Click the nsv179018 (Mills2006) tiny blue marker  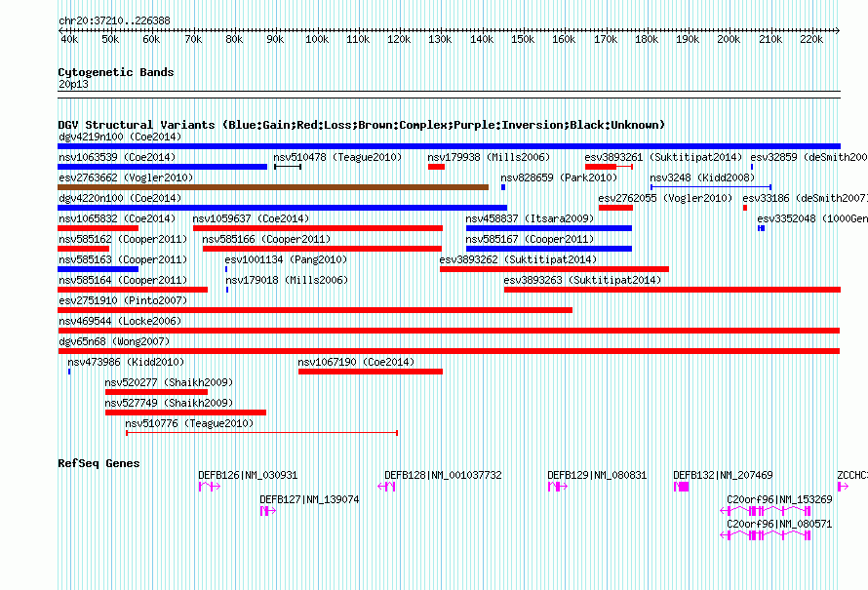(227, 290)
